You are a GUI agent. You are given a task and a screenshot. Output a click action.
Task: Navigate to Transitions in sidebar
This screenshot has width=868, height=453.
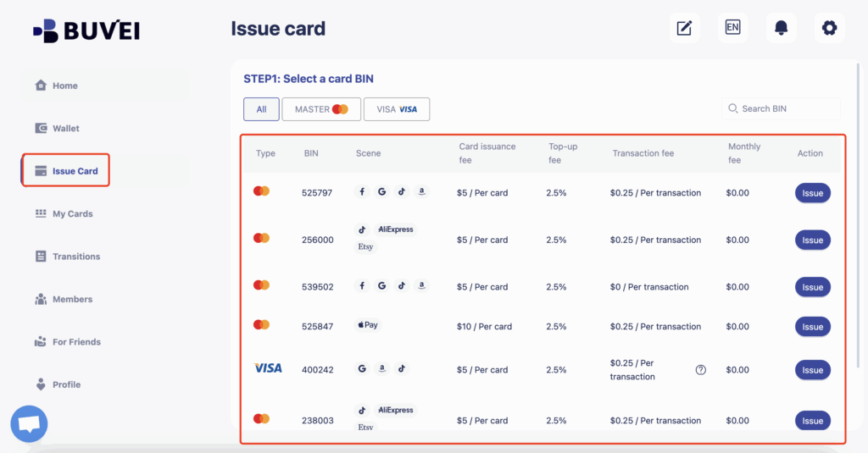coord(75,257)
